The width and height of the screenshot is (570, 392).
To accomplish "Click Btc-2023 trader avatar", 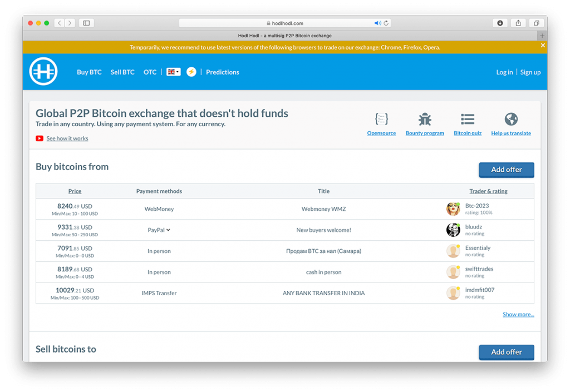I will (x=453, y=209).
